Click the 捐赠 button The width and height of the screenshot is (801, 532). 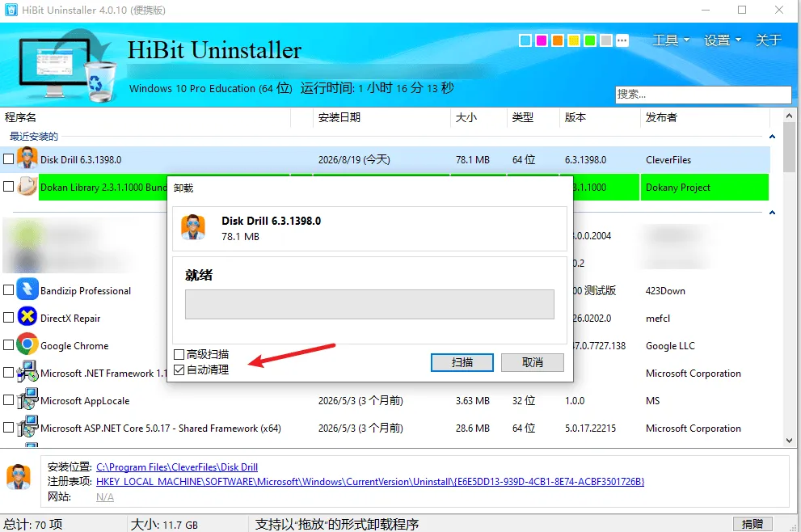[x=753, y=524]
